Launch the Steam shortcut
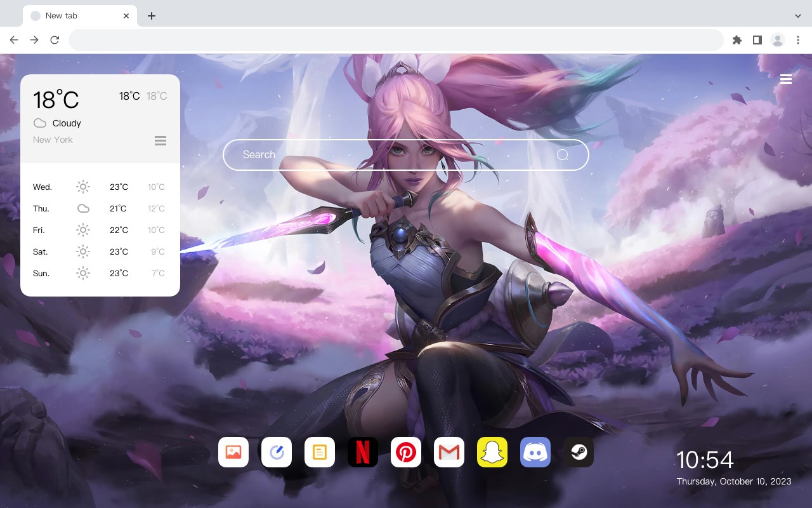The height and width of the screenshot is (508, 812). tap(579, 452)
